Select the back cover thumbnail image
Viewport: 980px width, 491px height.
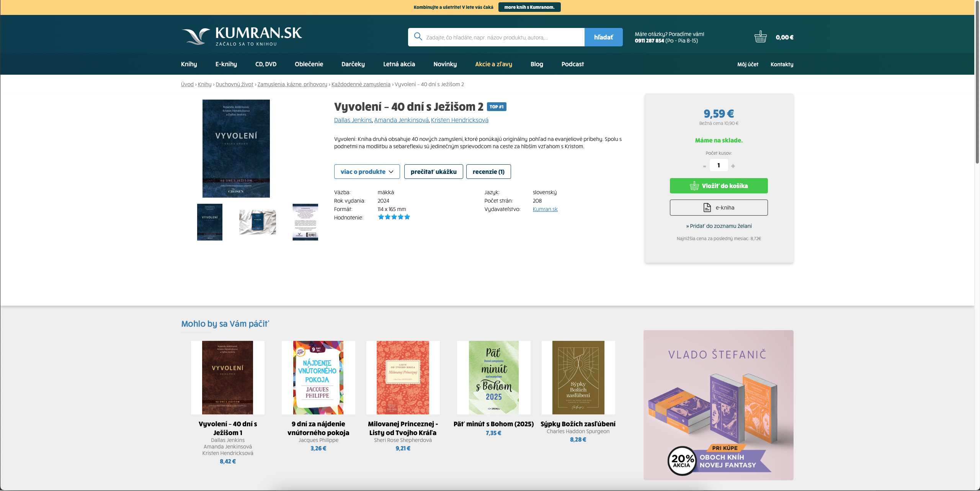305,222
